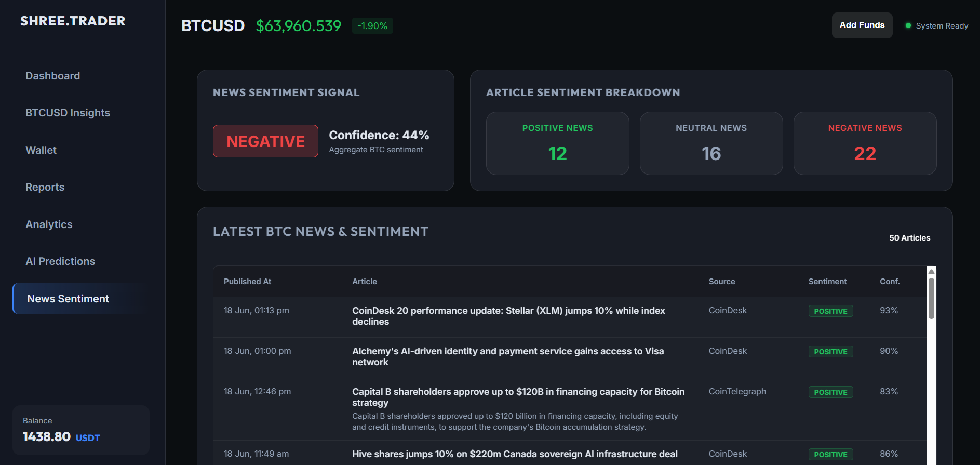Select the Positive News count card
980x465 pixels.
(558, 143)
